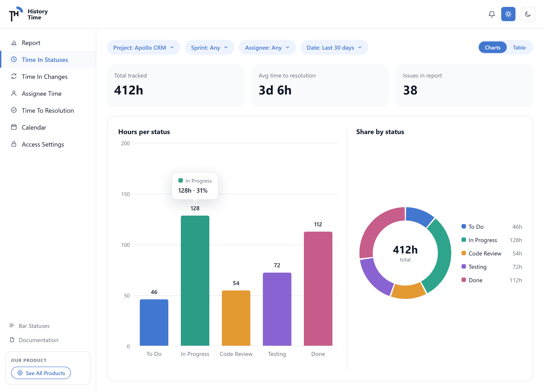Click Testing legend color swatch
Screen dimensions: 544x392
(x=464, y=266)
